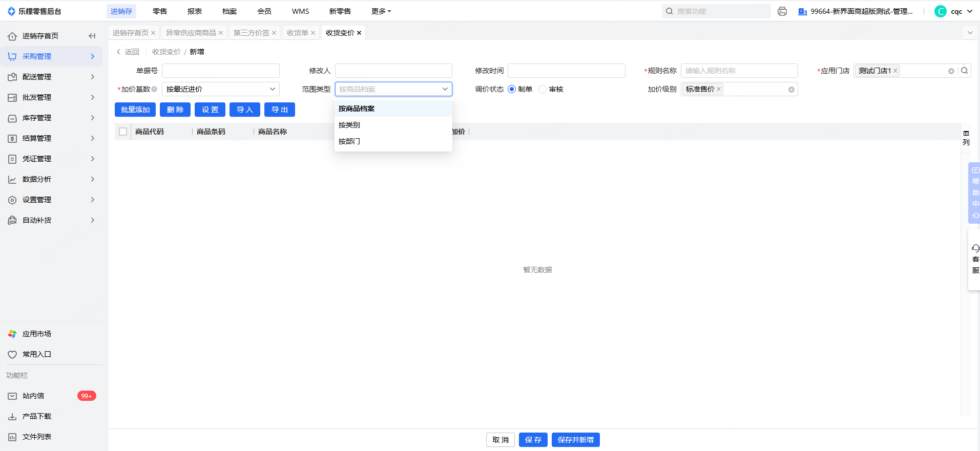The height and width of the screenshot is (451, 980).
Task: Click the 自动补货 sidebar icon
Action: [x=12, y=220]
